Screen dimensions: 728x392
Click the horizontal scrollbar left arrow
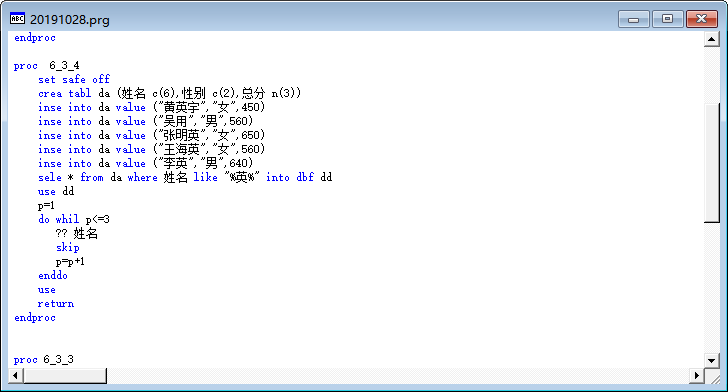[15, 375]
